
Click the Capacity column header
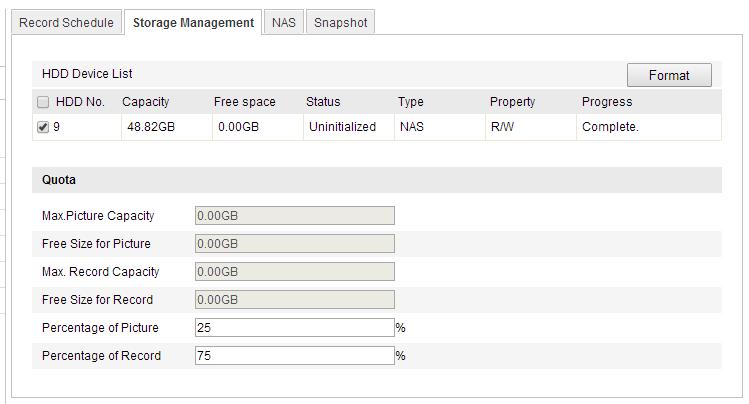click(146, 102)
